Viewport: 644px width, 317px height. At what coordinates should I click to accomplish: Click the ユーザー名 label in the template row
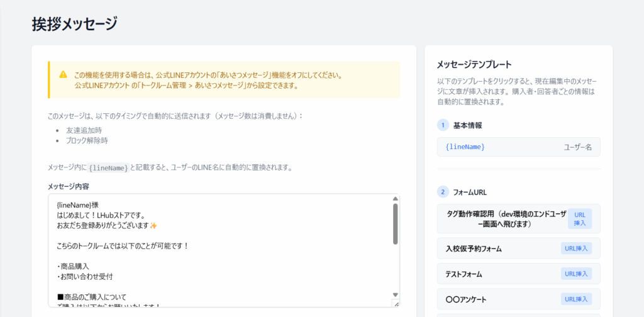(577, 147)
